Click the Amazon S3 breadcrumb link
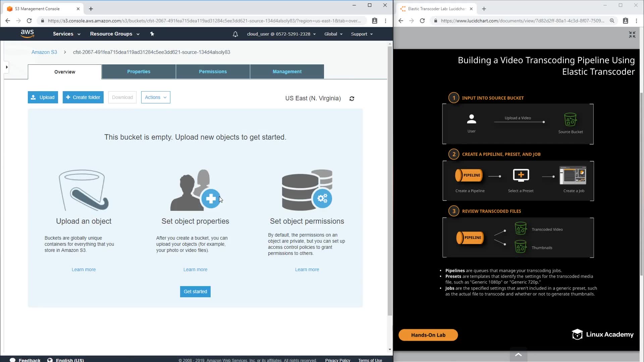Viewport: 644px width, 362px height. click(x=44, y=52)
